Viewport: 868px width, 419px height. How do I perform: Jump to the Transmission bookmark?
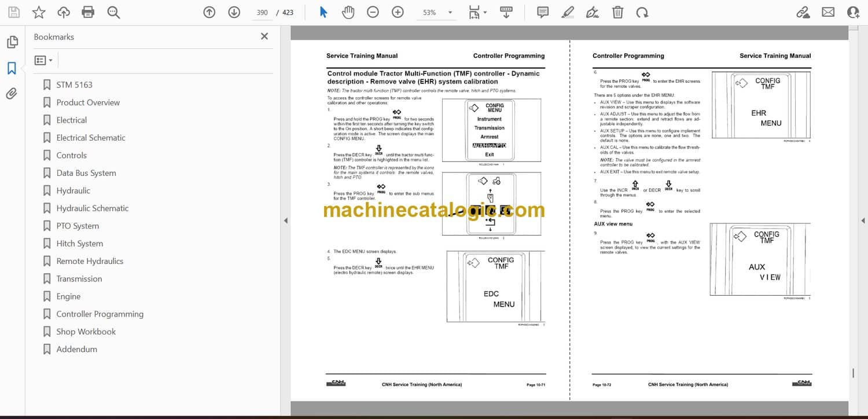(79, 279)
